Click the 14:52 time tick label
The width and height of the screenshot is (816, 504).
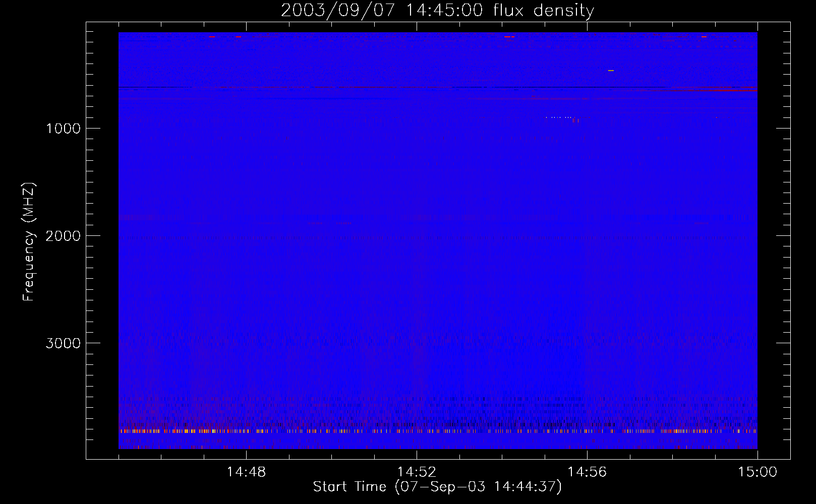click(417, 472)
